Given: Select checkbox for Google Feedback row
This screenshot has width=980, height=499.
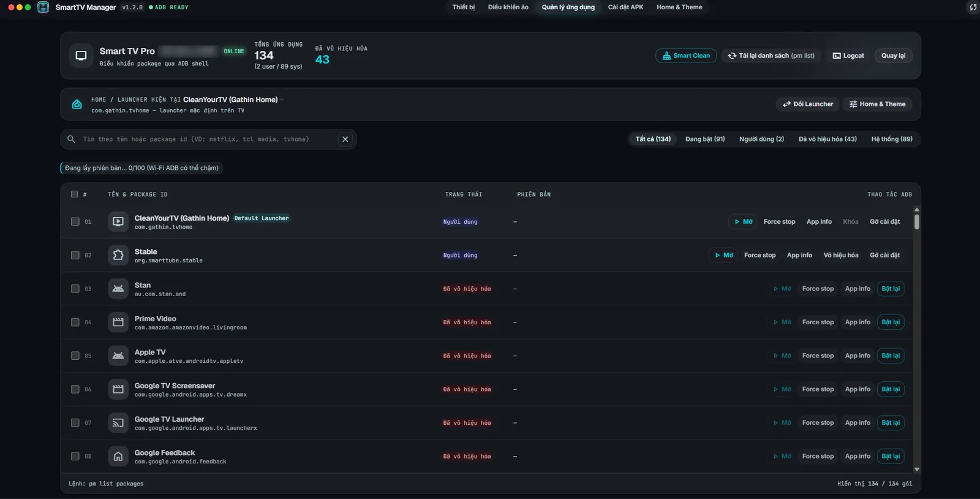Looking at the screenshot, I should point(75,456).
